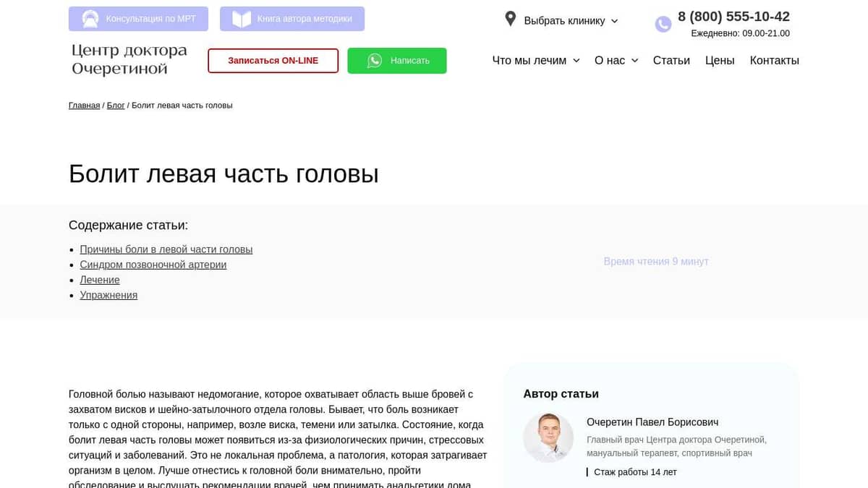
Task: Open the Упражнения section link
Action: tap(108, 295)
